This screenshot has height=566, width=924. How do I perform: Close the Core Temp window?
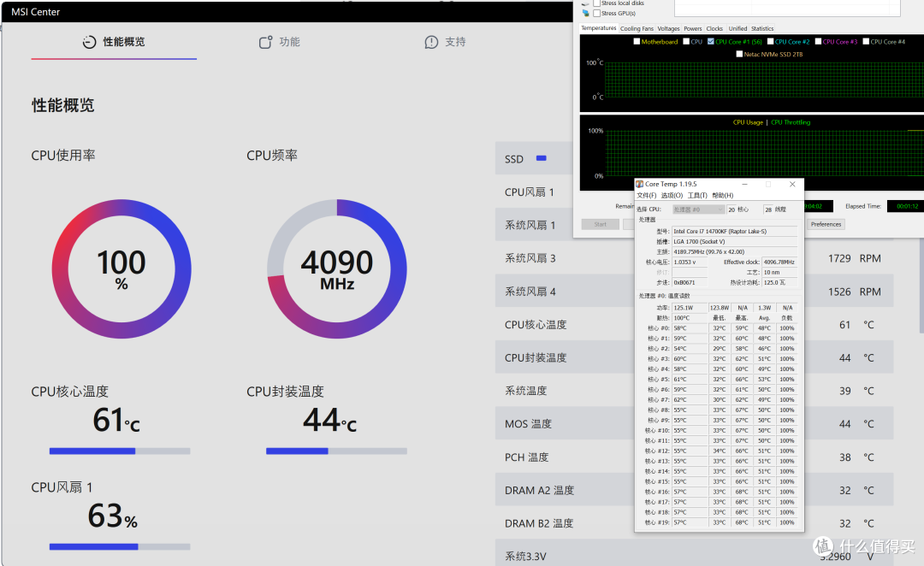point(792,185)
